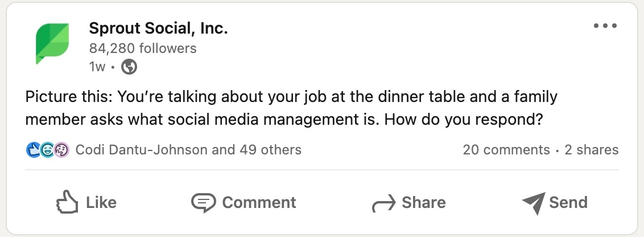
Task: Click the arrow icon for Share
Action: pyautogui.click(x=383, y=204)
